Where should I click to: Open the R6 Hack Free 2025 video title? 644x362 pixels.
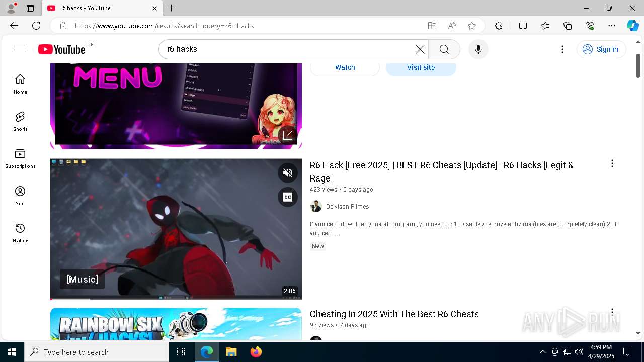(x=442, y=171)
